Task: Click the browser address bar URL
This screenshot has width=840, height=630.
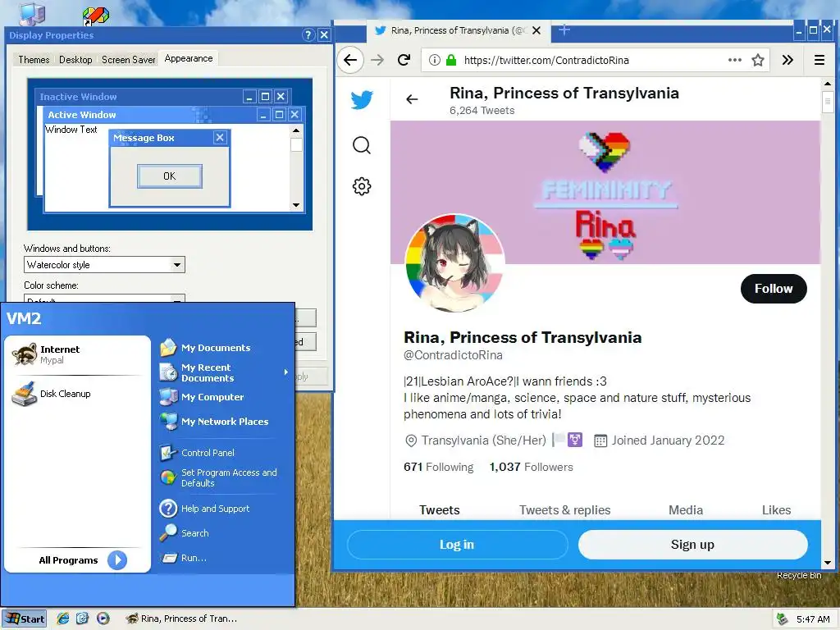Action: click(x=546, y=61)
